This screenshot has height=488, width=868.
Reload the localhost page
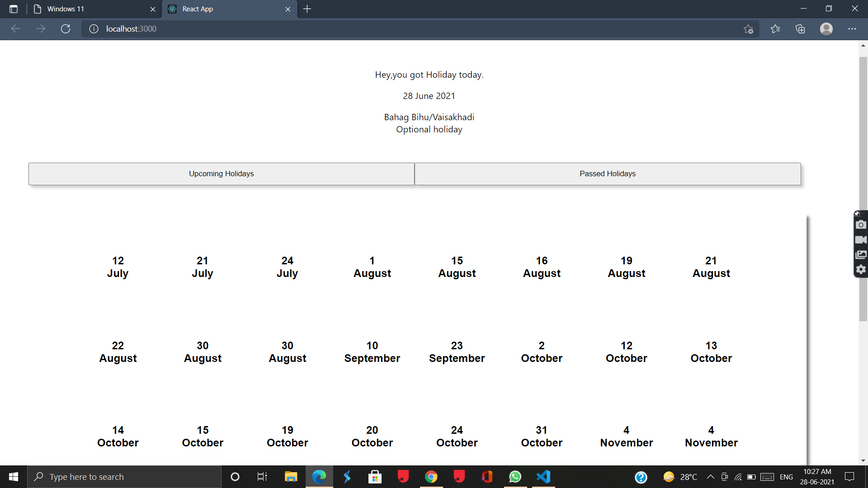(66, 29)
